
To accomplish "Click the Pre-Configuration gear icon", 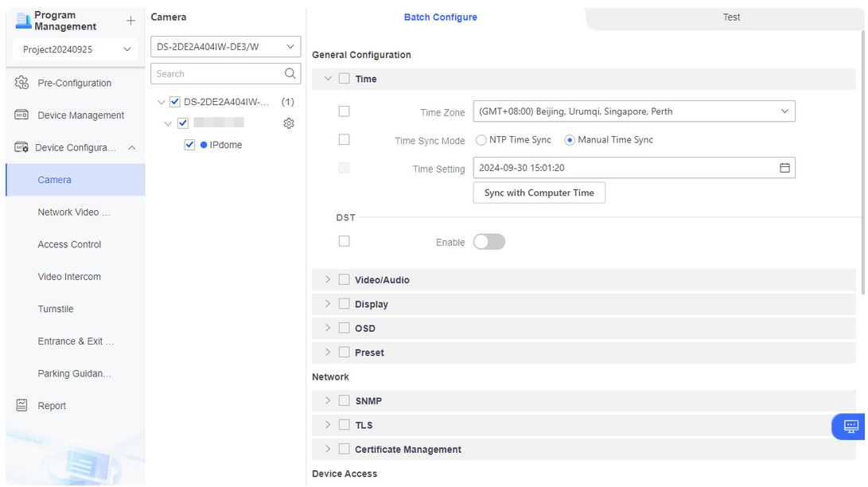I will (21, 83).
